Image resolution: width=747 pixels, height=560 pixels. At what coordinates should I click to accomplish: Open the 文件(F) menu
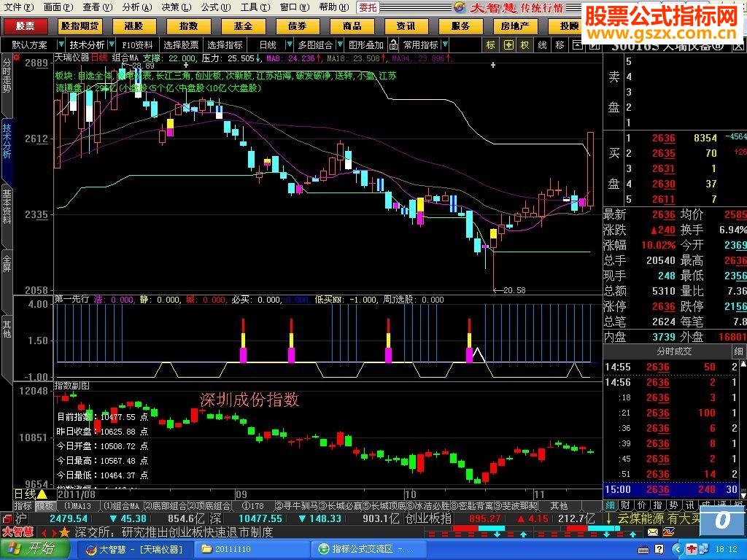pyautogui.click(x=18, y=7)
